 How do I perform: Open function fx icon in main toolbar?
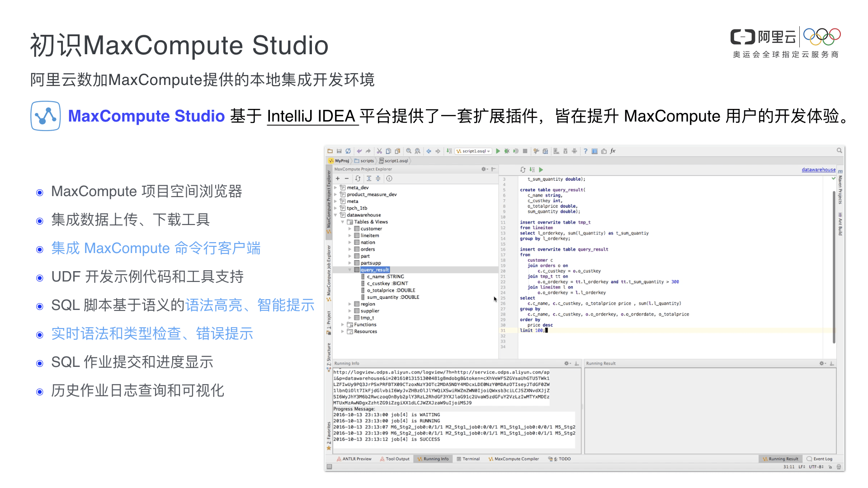tap(613, 151)
